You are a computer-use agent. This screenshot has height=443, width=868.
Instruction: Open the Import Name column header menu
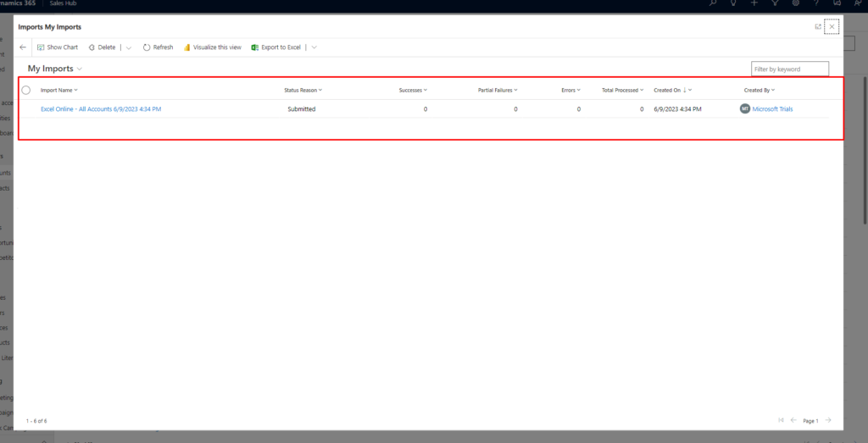click(58, 90)
